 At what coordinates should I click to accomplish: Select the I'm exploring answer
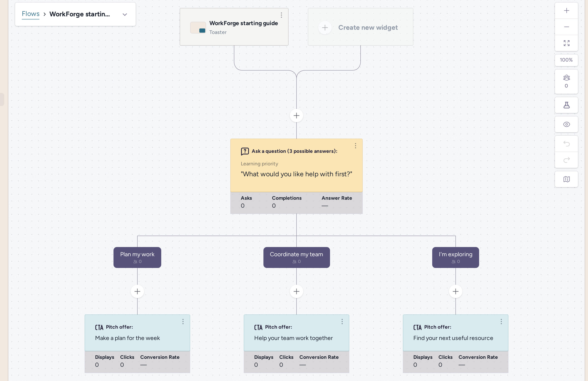click(x=455, y=257)
